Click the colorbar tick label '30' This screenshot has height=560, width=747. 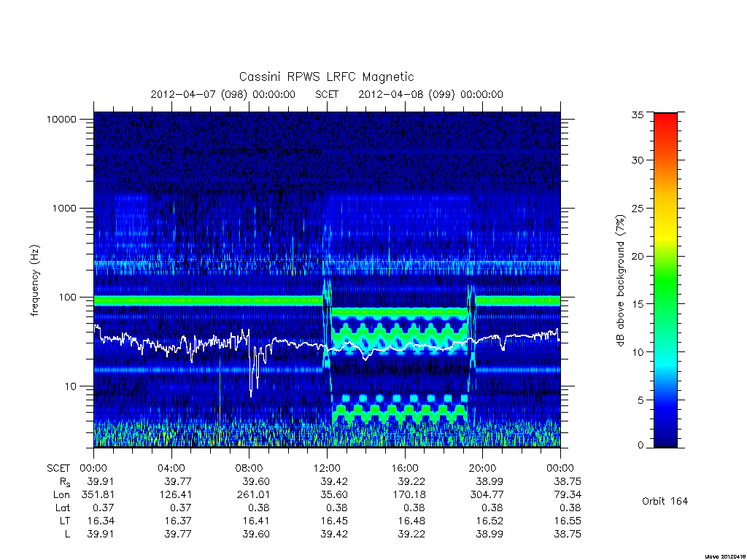[637, 160]
